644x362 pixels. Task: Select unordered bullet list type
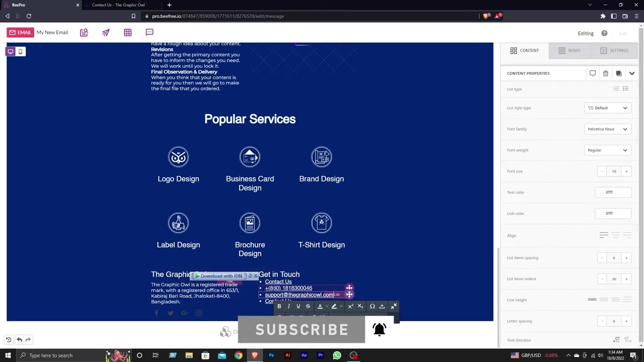tap(625, 89)
